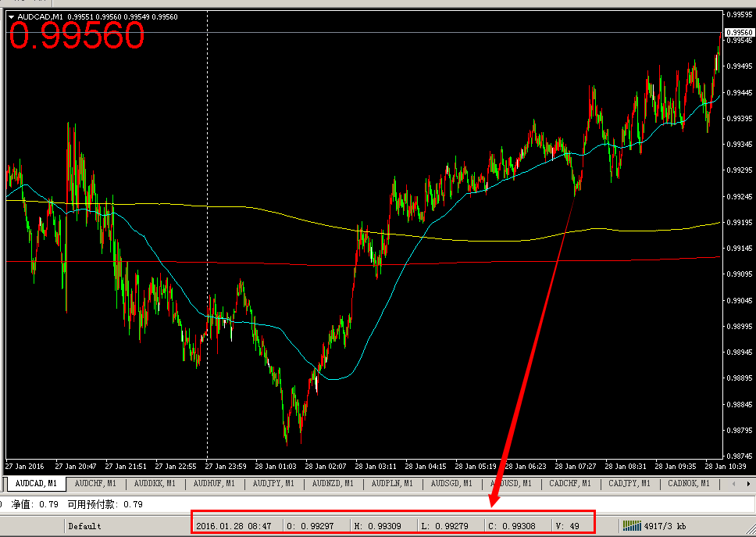Viewport: 756px width, 537px height.
Task: Open the AUDSGD, M1 chart tab
Action: (451, 484)
